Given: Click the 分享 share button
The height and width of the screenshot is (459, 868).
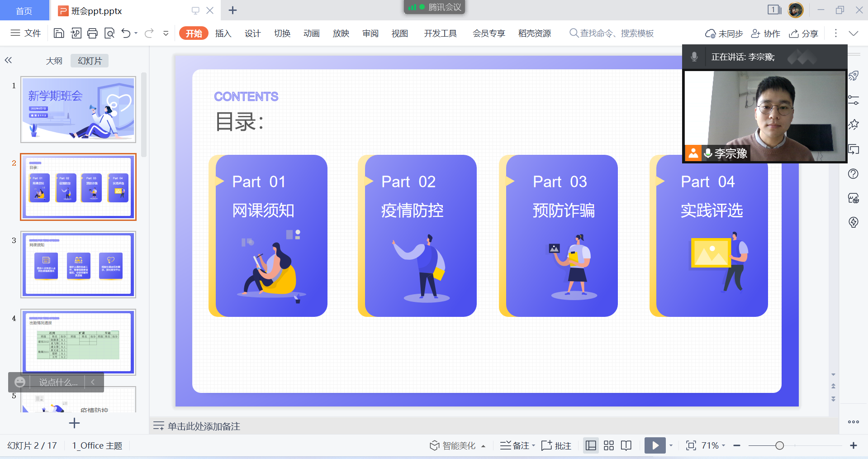Looking at the screenshot, I should pos(804,33).
